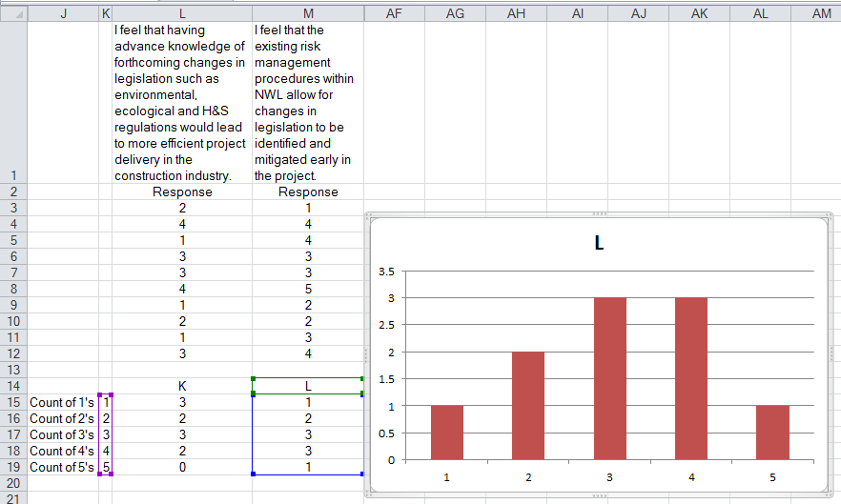841x504 pixels.
Task: Click the chart's top-edge resize handle
Action: 599,213
